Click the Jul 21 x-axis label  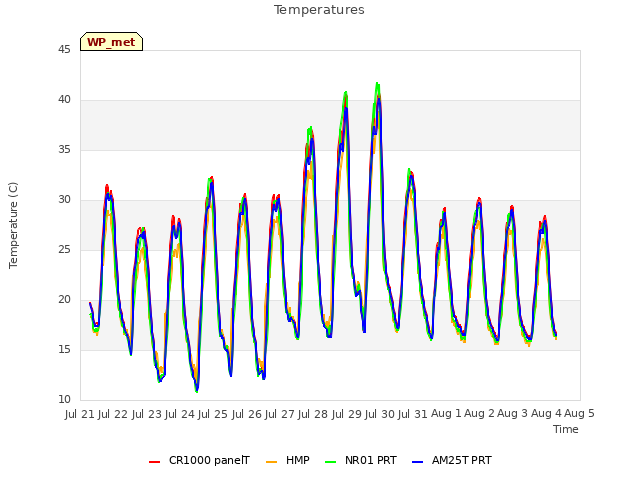click(x=80, y=414)
